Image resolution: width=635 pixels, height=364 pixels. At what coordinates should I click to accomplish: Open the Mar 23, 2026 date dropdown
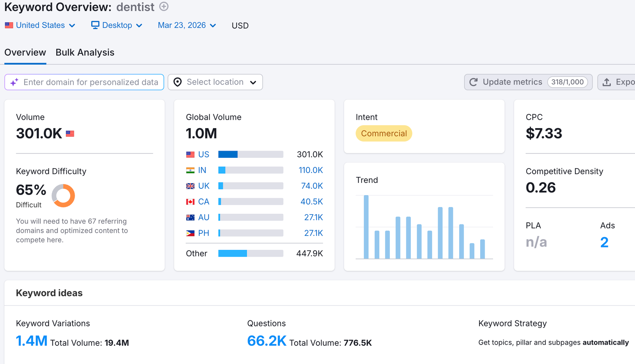(187, 25)
